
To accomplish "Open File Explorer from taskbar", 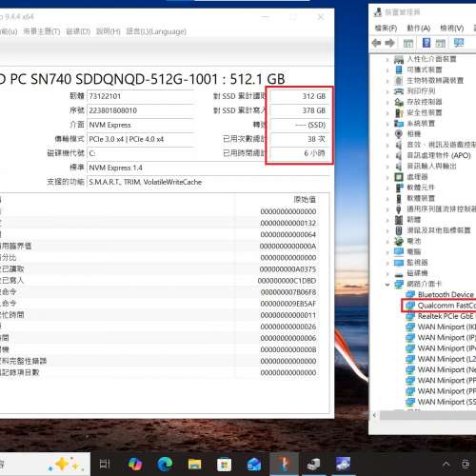I will click(194, 465).
